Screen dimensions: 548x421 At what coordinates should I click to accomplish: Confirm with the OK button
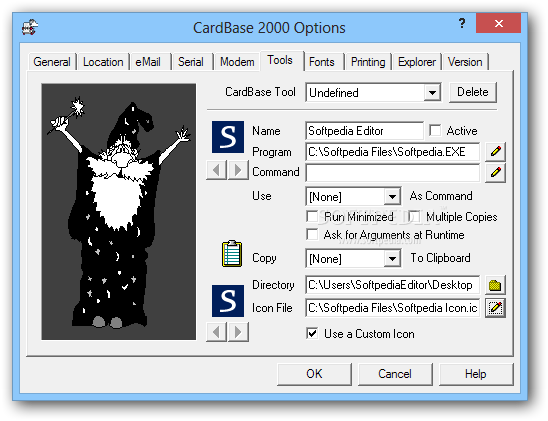[x=314, y=374]
